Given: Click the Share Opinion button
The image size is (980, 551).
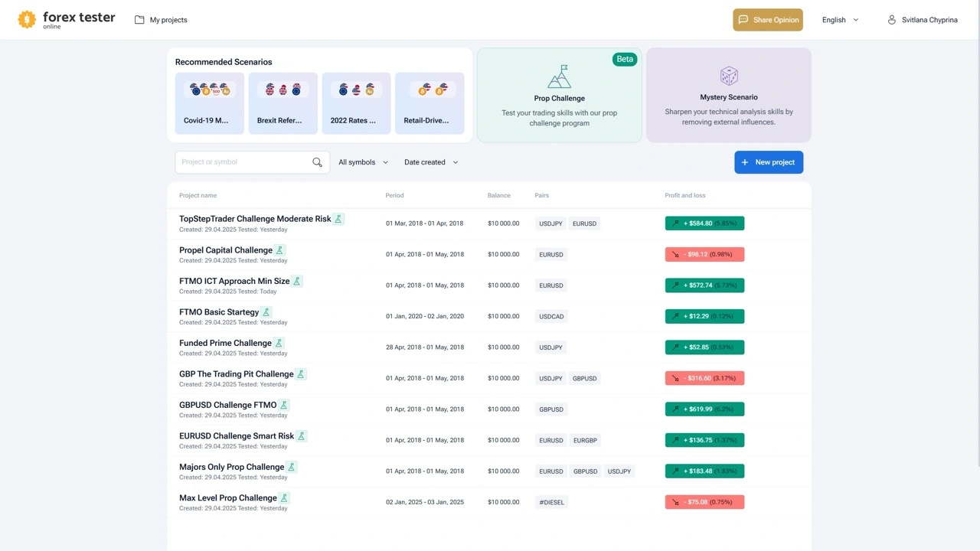Looking at the screenshot, I should [767, 20].
